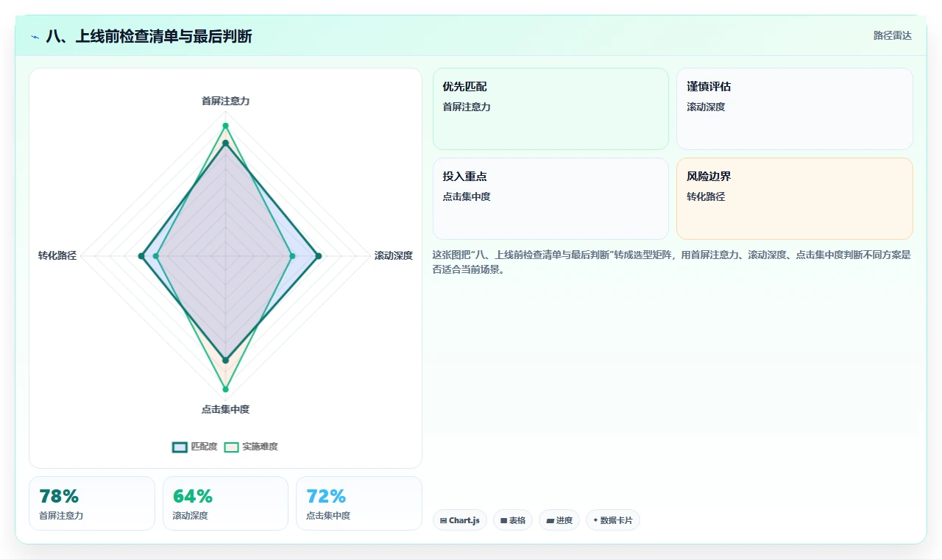The image size is (942, 560).
Task: Click the 进度 tag chip
Action: [559, 520]
